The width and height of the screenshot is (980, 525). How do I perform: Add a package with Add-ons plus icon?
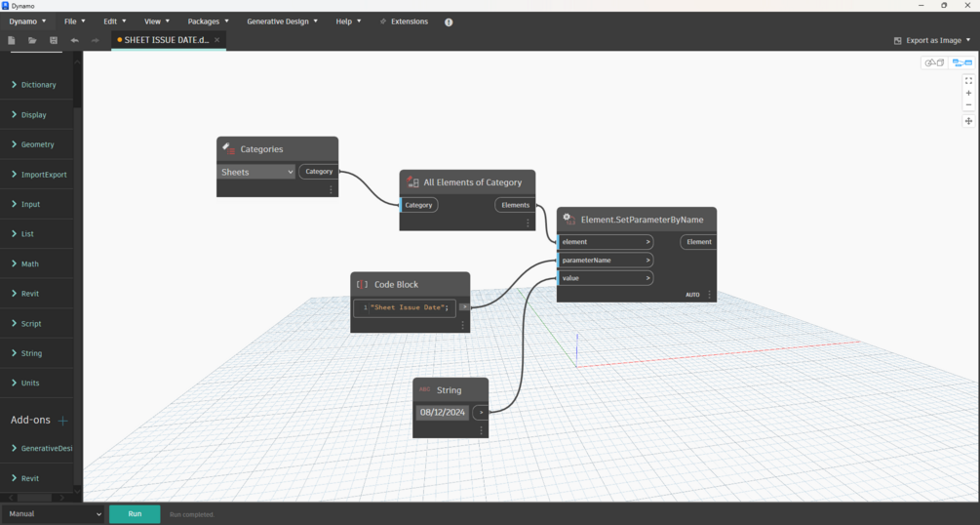[x=62, y=421]
